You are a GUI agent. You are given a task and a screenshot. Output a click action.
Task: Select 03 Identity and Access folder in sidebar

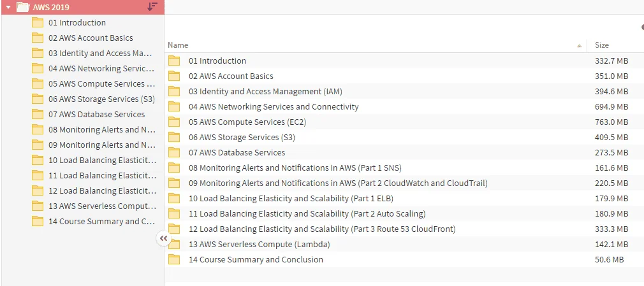(x=100, y=54)
